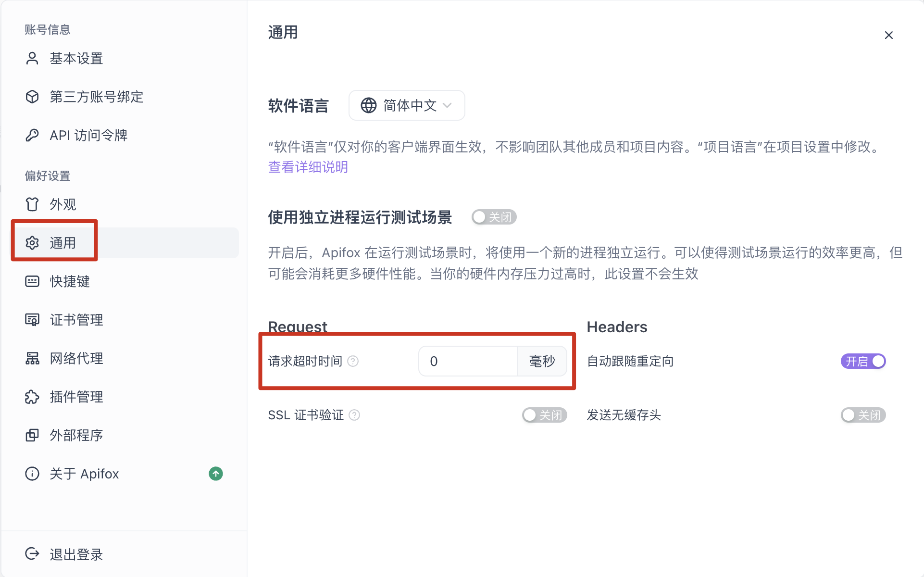
Task: Enable 使用独立进程运行测试场景
Action: click(x=494, y=217)
